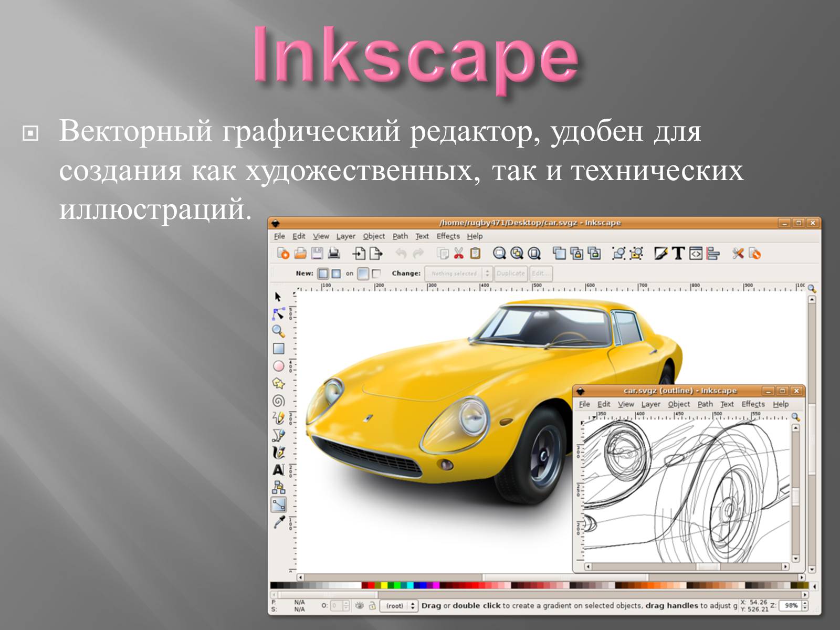Viewport: 840px width, 630px height.
Task: Click the Zoom to fit drawing icon
Action: [x=517, y=254]
